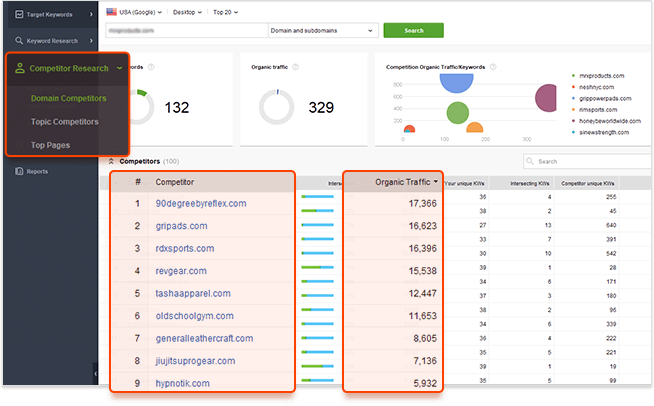Click the Competitor Research person icon
654x406 pixels.
point(20,68)
